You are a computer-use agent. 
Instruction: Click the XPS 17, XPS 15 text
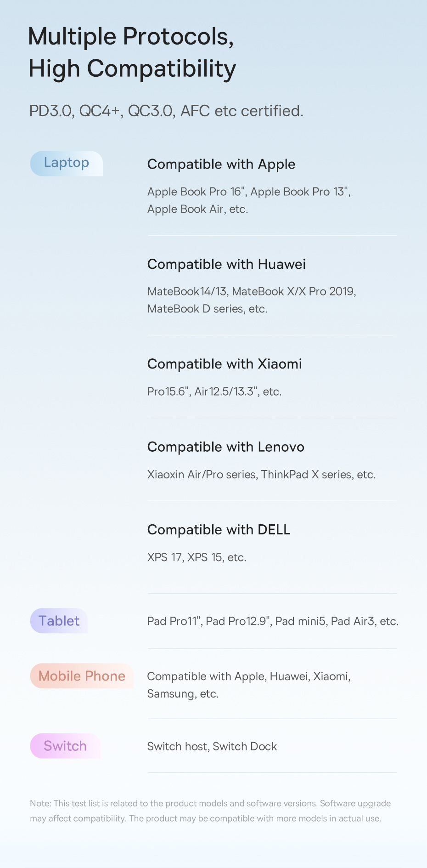(197, 557)
